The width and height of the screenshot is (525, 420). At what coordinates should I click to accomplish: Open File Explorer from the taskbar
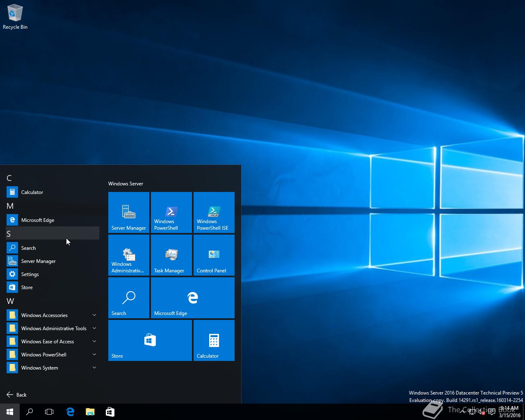[90, 412]
